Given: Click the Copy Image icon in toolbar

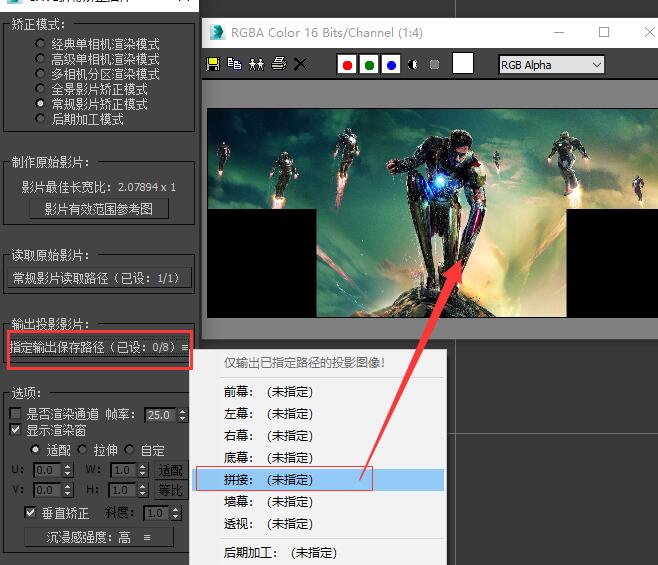Looking at the screenshot, I should click(234, 64).
